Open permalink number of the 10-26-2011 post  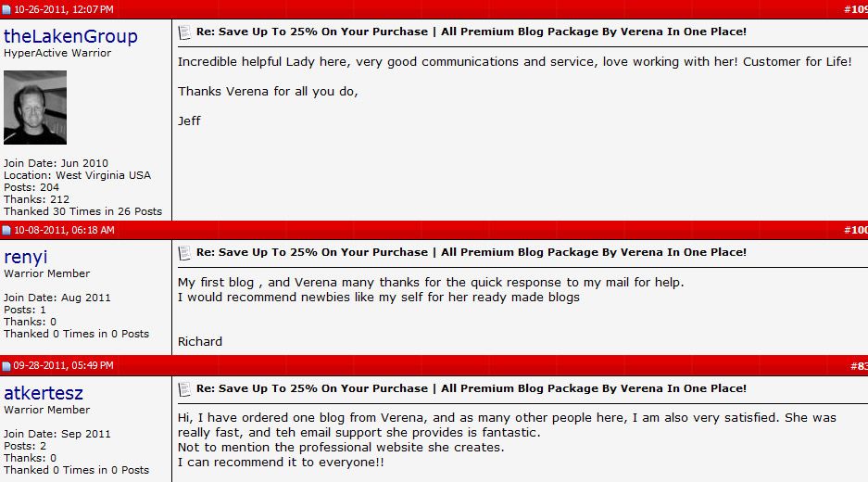(x=856, y=9)
